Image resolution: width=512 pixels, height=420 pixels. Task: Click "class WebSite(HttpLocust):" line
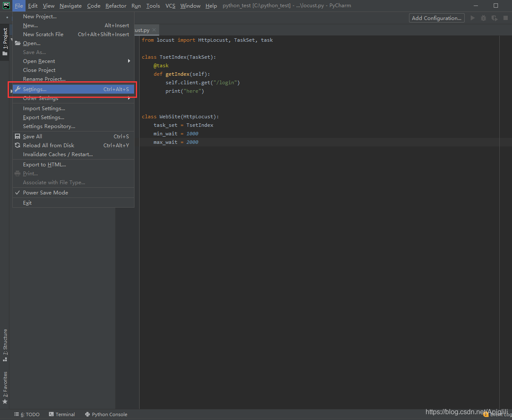point(180,117)
